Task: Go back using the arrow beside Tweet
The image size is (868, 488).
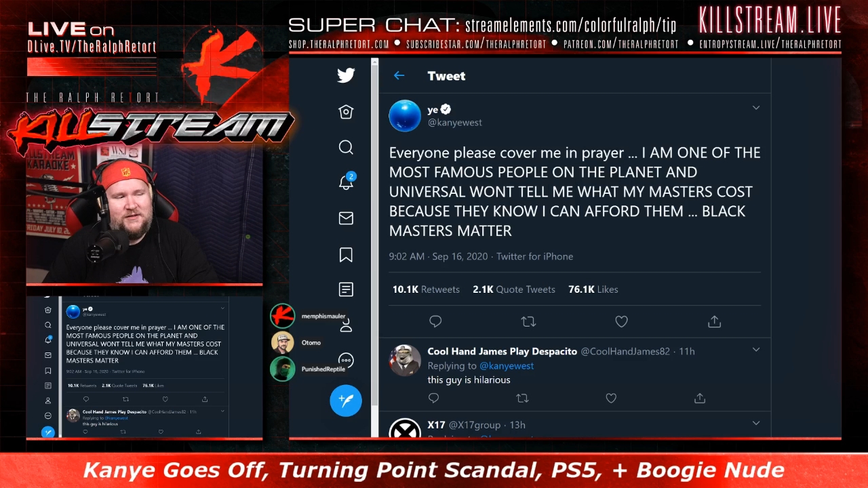Action: point(399,76)
